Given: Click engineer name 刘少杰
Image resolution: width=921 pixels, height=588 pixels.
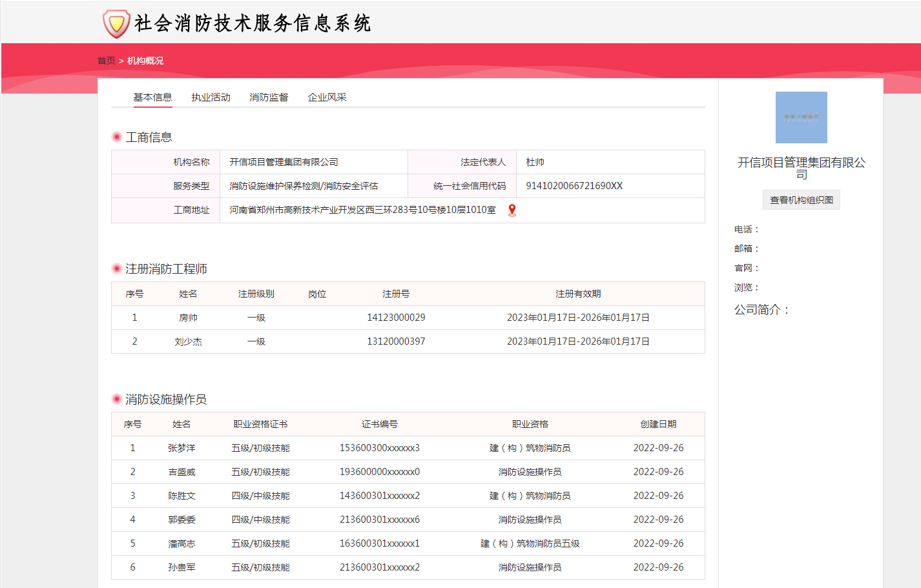Looking at the screenshot, I should coord(188,341).
